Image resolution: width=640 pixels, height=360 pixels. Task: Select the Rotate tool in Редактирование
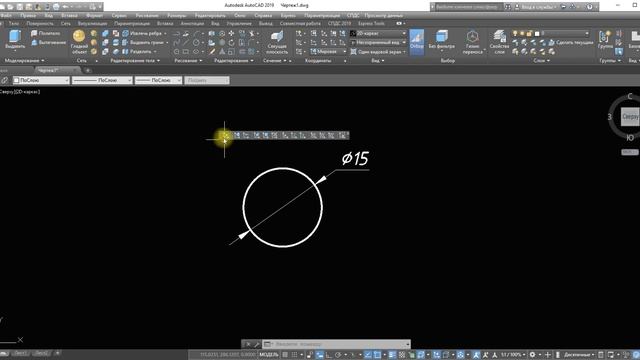231,42
